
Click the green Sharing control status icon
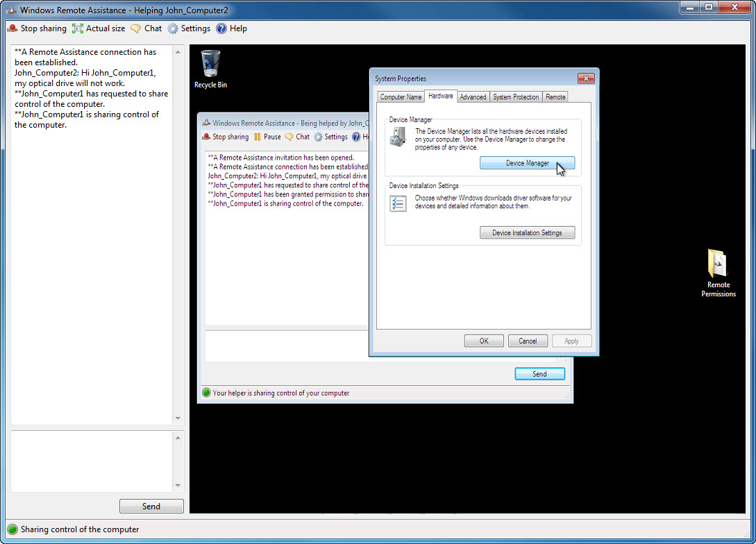(12, 529)
